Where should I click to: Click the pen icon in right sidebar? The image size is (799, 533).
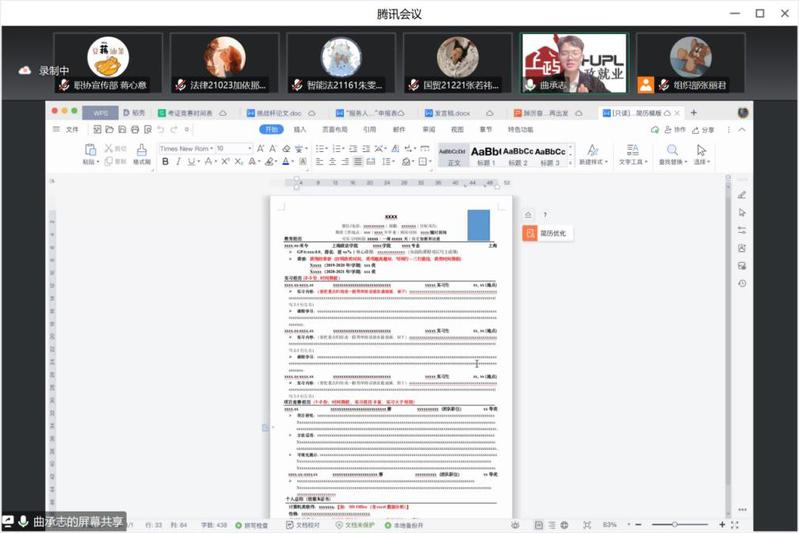pyautogui.click(x=741, y=194)
